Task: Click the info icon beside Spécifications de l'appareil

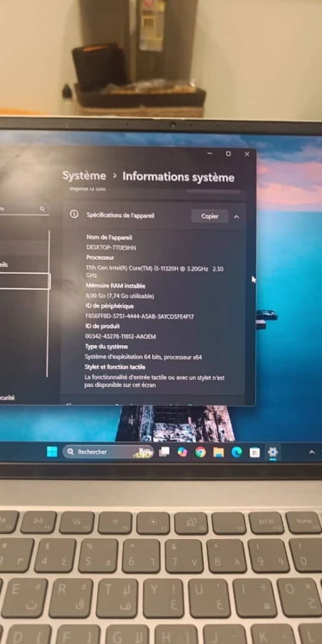Action: pos(74,214)
